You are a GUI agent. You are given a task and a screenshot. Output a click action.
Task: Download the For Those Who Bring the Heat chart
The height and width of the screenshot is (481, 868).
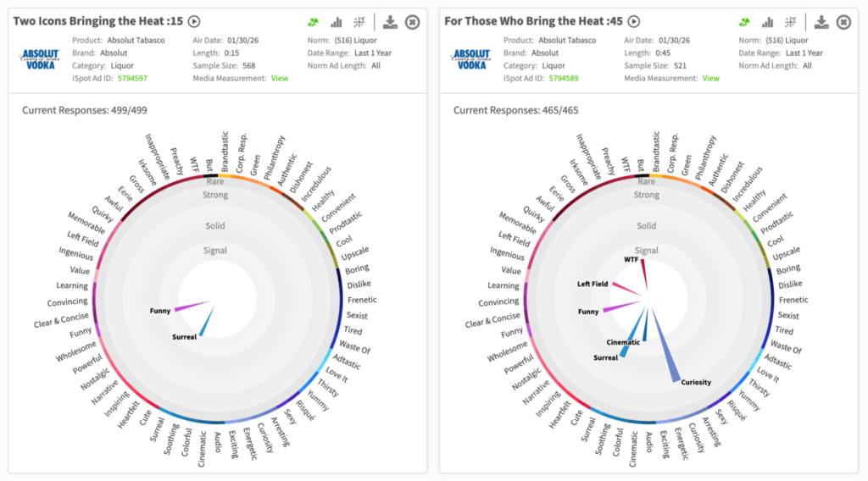click(821, 22)
